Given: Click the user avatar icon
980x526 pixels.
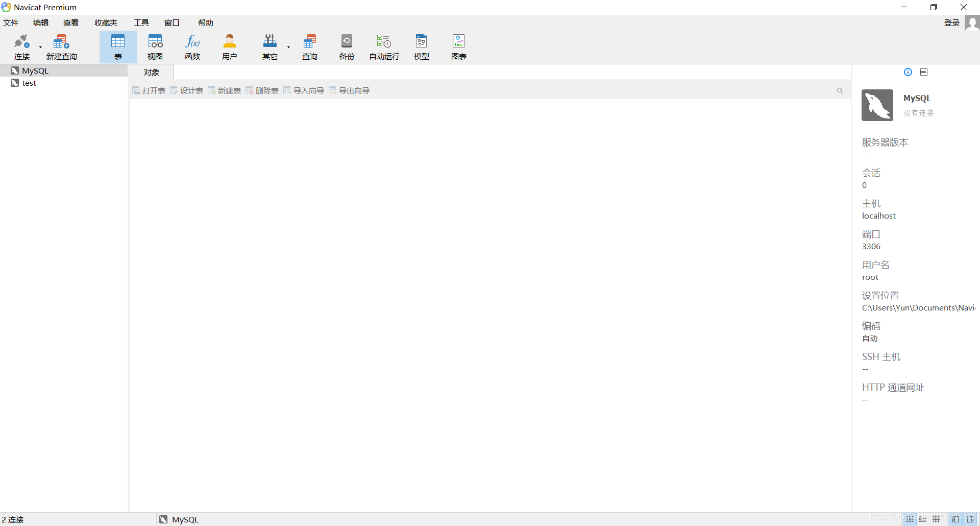Looking at the screenshot, I should 972,23.
